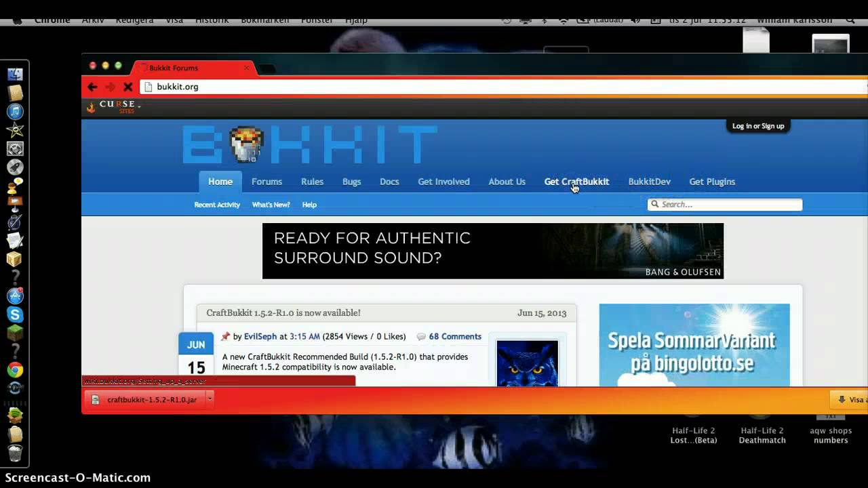The height and width of the screenshot is (488, 868).
Task: Click the browser forward arrow
Action: click(x=111, y=87)
